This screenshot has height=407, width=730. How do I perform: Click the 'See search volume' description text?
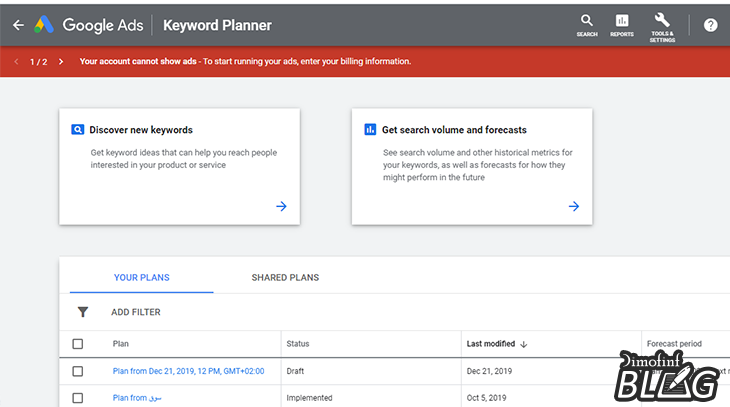tap(478, 165)
